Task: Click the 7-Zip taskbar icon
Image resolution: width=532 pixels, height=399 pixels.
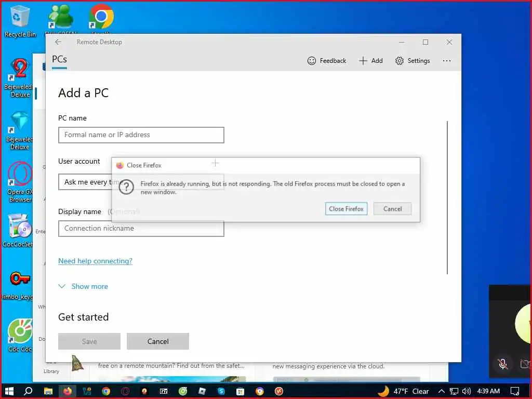Action: coord(164,391)
